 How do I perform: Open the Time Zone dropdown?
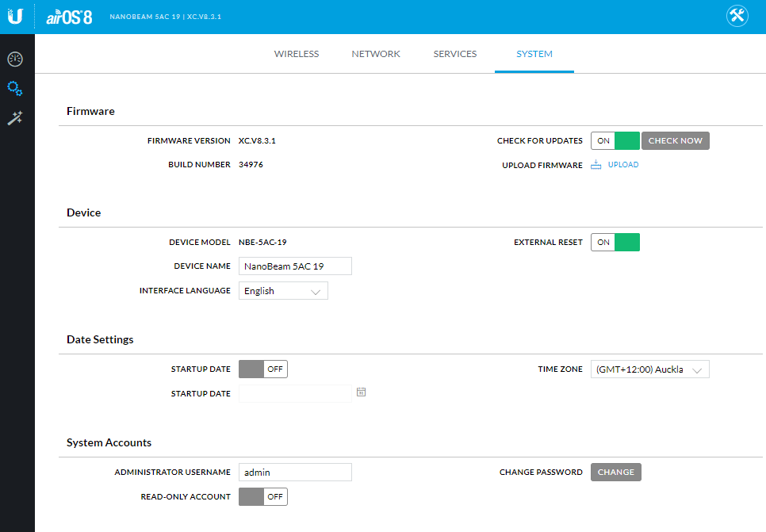click(649, 369)
